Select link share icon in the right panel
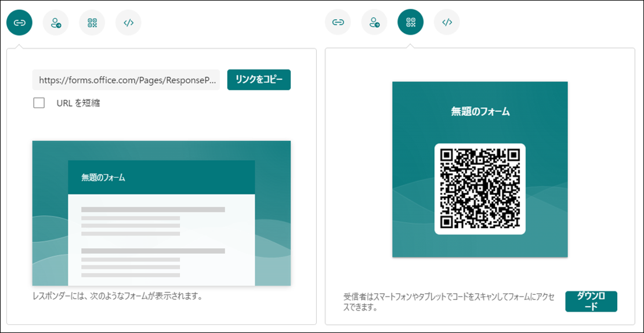 (338, 22)
